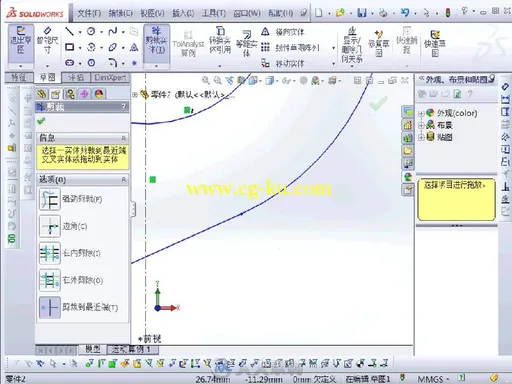Open the 编辑(E) menu

(x=120, y=13)
